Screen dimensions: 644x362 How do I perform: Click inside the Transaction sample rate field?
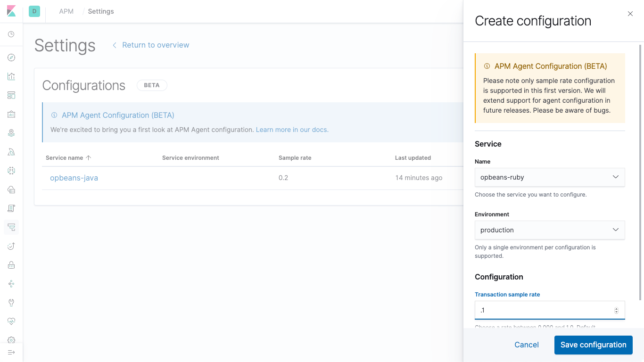click(542, 310)
